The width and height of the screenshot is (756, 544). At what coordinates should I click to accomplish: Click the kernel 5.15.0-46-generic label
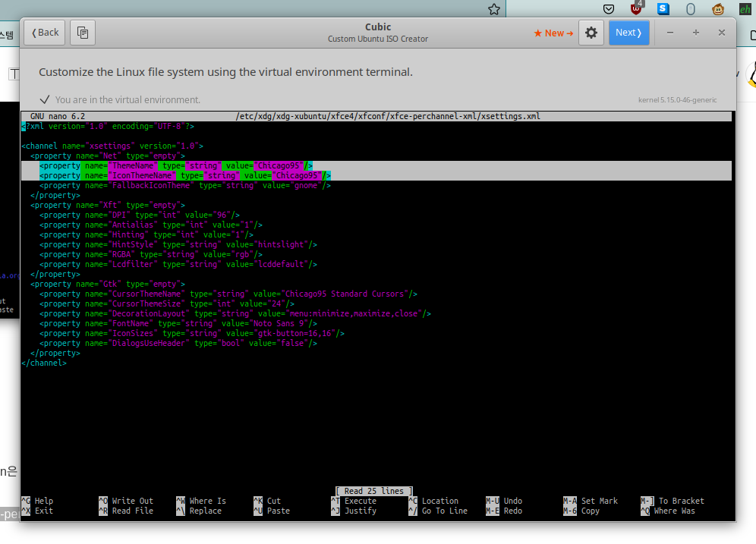click(x=677, y=99)
